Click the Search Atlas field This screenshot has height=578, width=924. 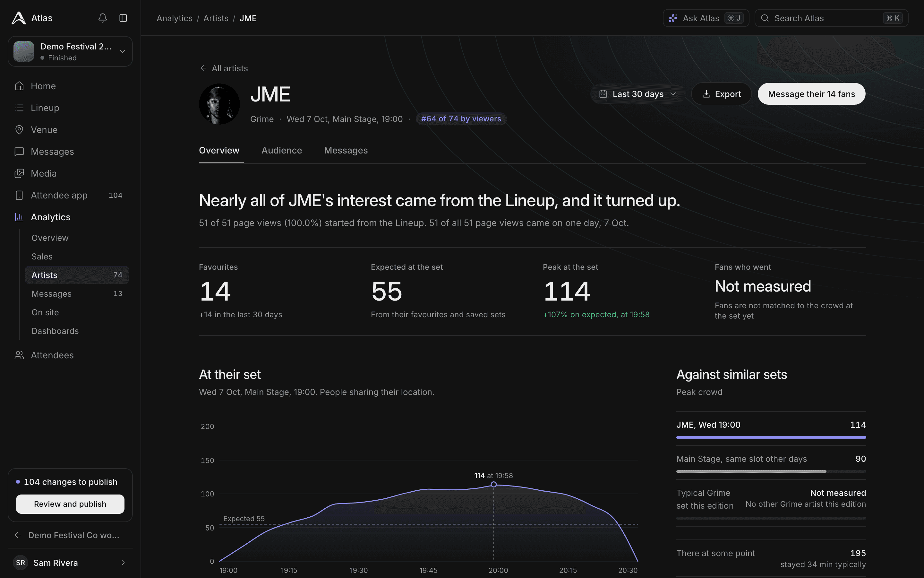click(831, 18)
